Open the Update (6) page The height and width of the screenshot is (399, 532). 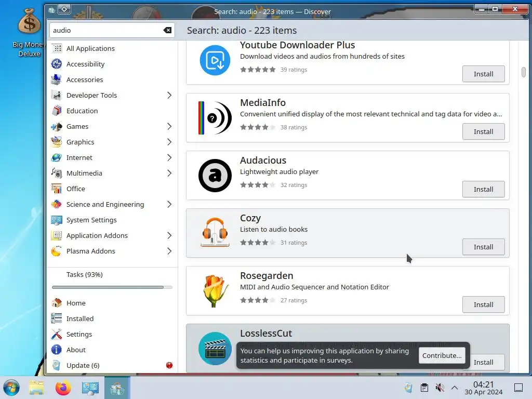pyautogui.click(x=112, y=365)
